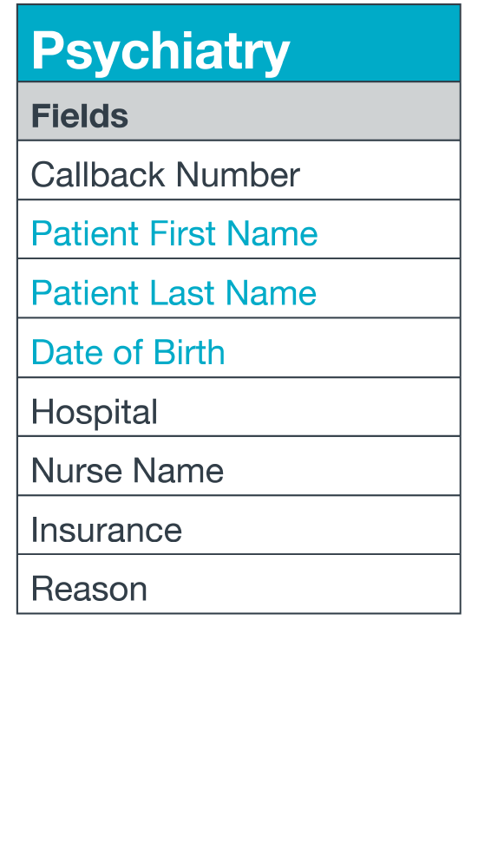The height and width of the screenshot is (868, 478).
Task: Open the Patient Last Name link
Action: click(x=174, y=292)
